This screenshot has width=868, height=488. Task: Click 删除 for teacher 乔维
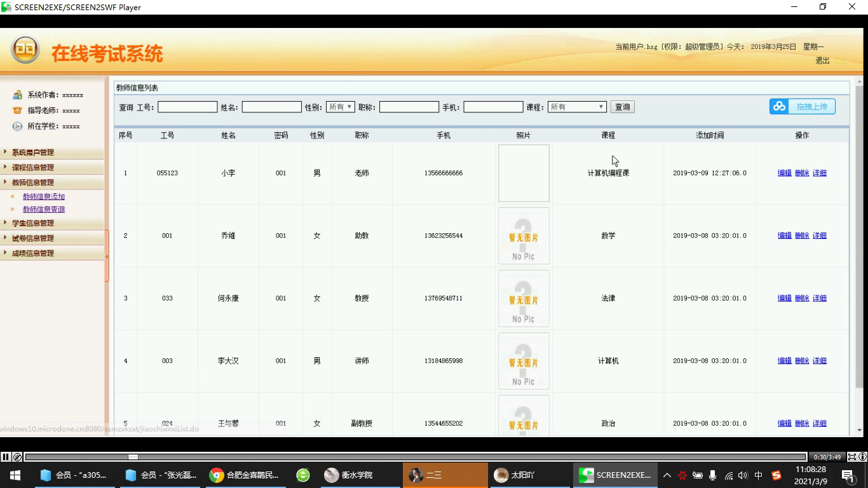click(x=802, y=236)
